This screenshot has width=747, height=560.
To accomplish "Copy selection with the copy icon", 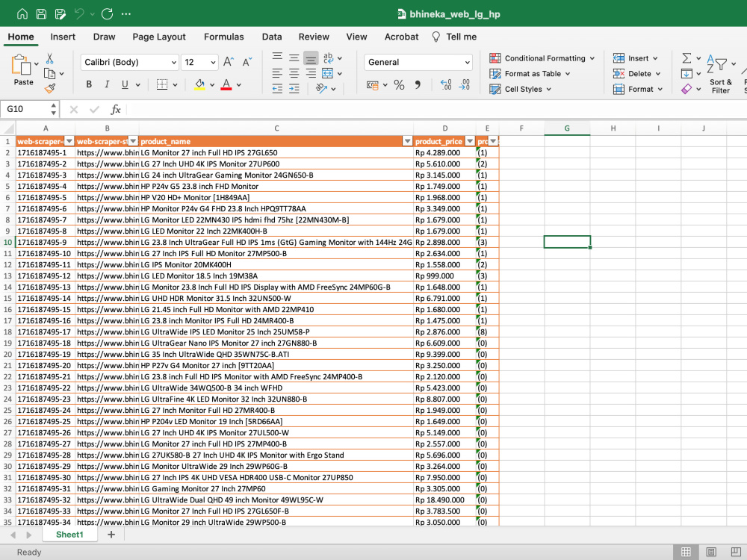I will point(49,73).
